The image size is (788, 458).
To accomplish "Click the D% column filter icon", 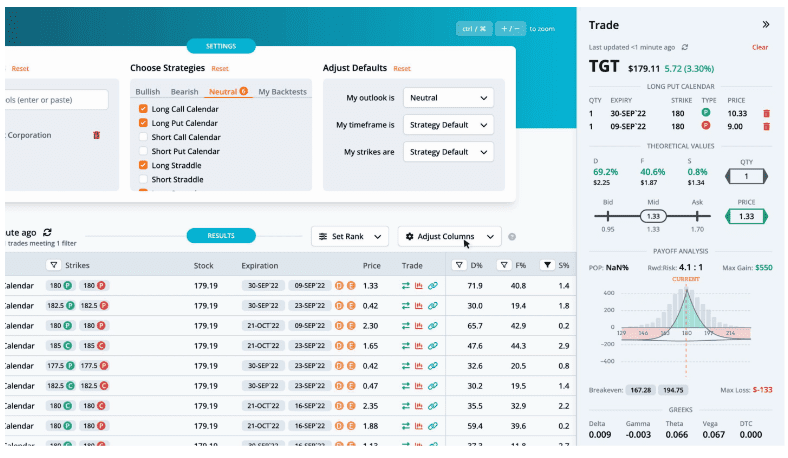I will tap(459, 266).
